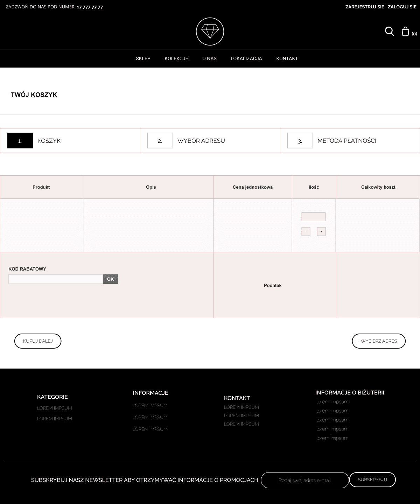420x504 pixels.
Task: Open the KOLEKCJE menu item
Action: 176,58
